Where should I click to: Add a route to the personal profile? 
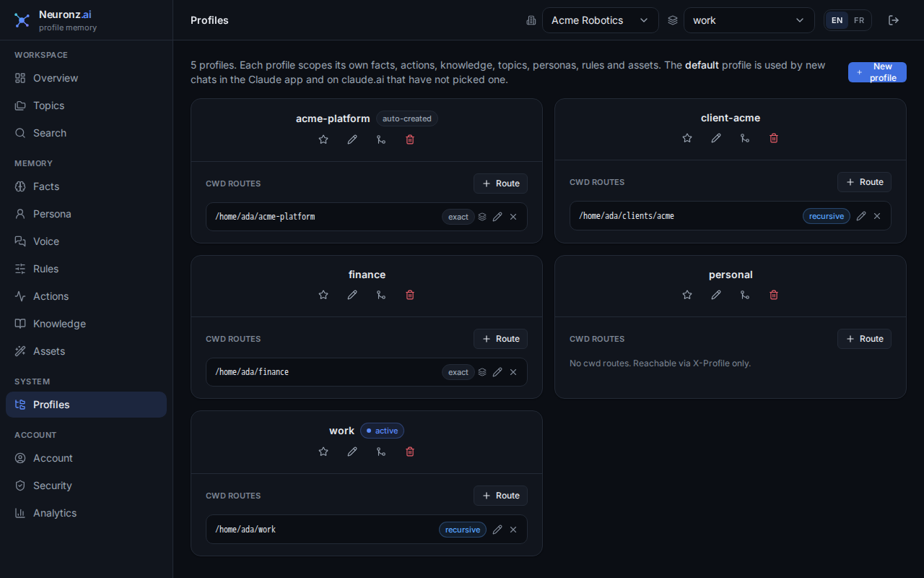[864, 339]
